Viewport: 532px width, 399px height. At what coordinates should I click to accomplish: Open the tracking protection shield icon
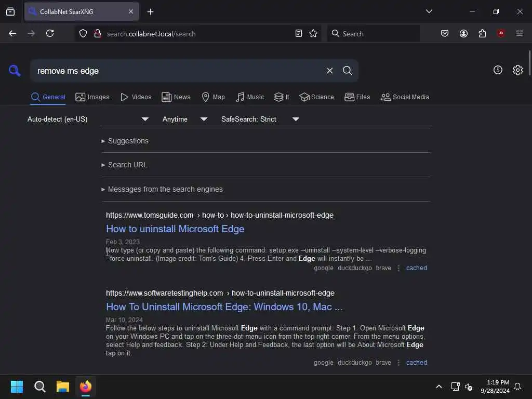(x=83, y=34)
